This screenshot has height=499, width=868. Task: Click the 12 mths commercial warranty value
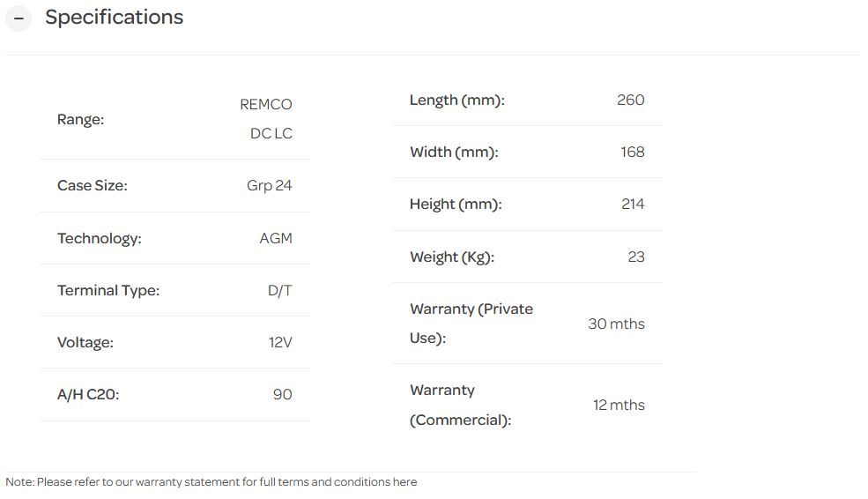point(618,405)
